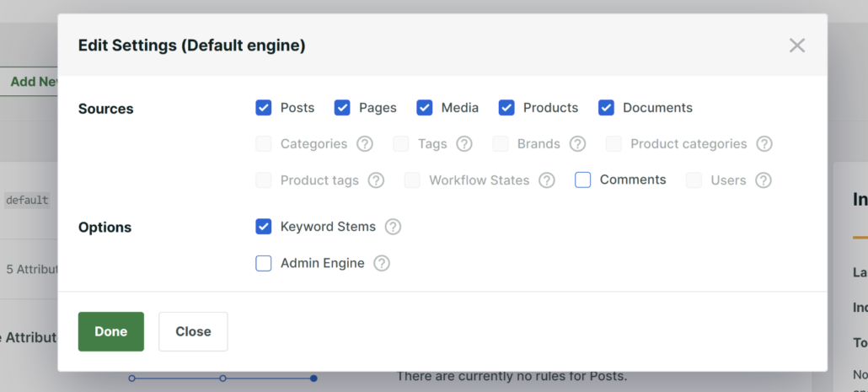Click the disabled Product categories checkbox

tap(613, 144)
